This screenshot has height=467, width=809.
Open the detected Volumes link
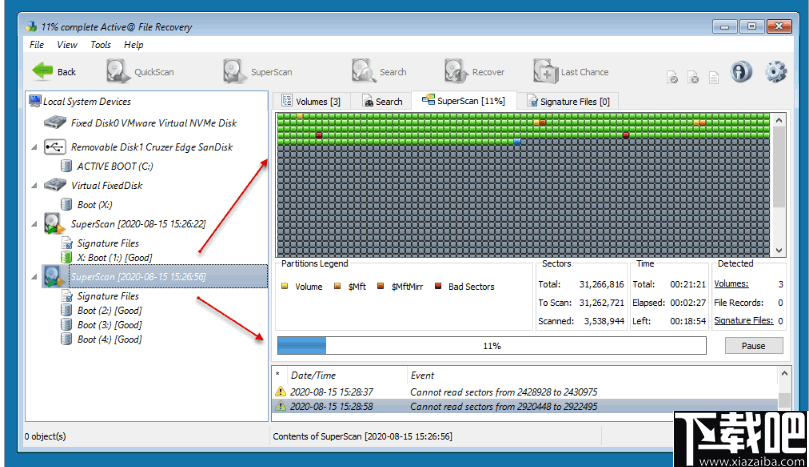click(731, 284)
